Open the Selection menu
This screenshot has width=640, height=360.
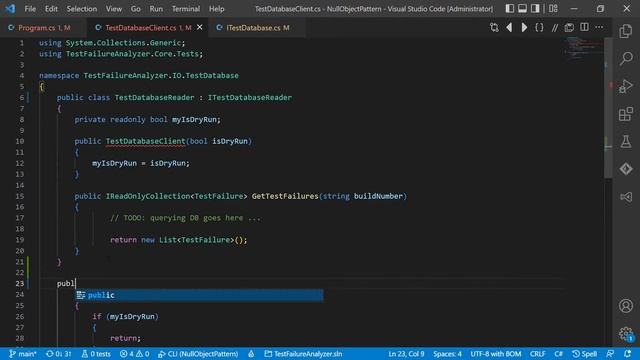(x=82, y=9)
